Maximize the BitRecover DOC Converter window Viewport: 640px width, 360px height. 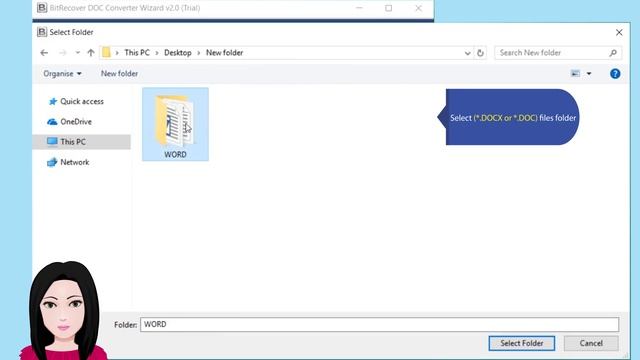click(x=389, y=8)
